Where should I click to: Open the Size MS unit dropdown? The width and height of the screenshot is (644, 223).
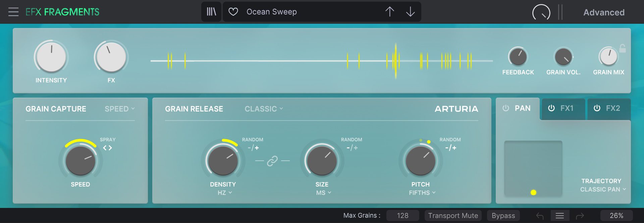point(324,193)
